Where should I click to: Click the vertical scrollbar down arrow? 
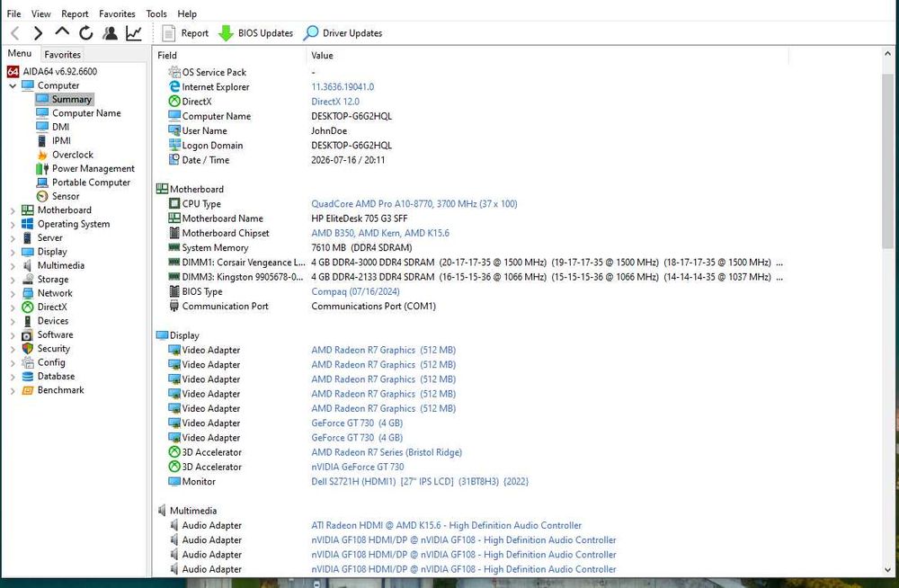pyautogui.click(x=887, y=570)
